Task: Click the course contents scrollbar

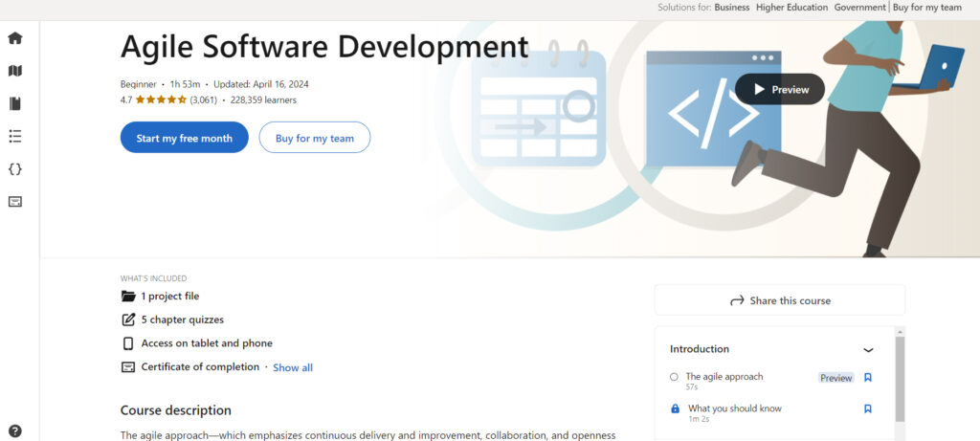Action: [899, 378]
